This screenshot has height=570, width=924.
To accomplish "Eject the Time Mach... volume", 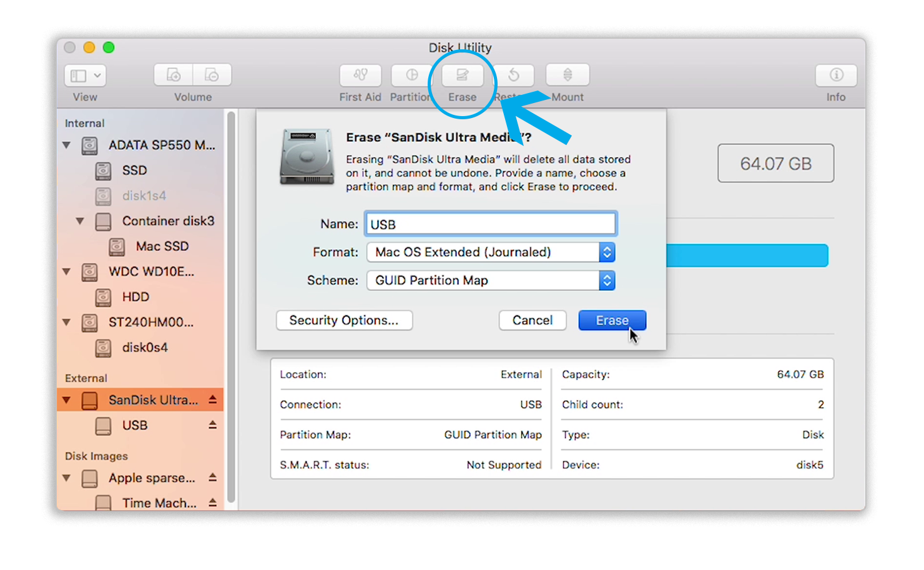I will (212, 502).
